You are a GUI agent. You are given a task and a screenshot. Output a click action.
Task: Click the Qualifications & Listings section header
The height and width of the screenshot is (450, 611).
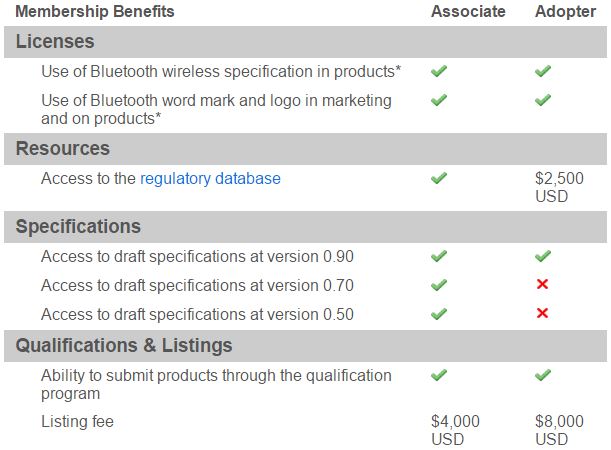pyautogui.click(x=124, y=346)
